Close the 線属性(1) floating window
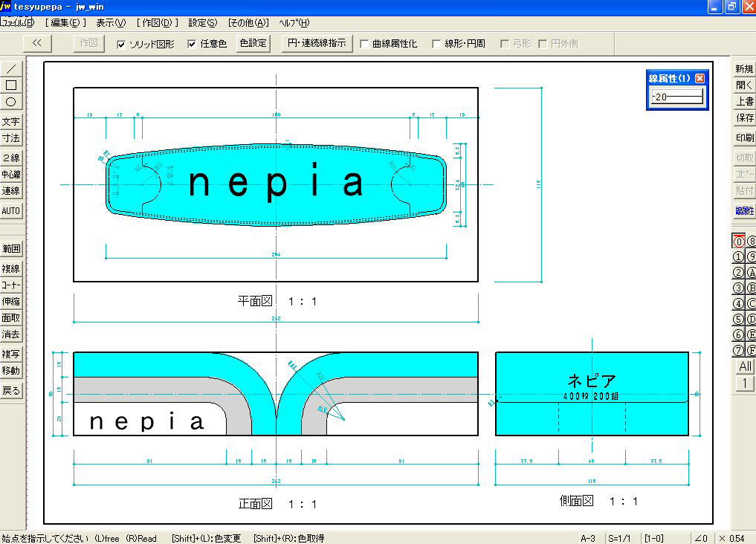The width and height of the screenshot is (756, 544). coord(700,78)
